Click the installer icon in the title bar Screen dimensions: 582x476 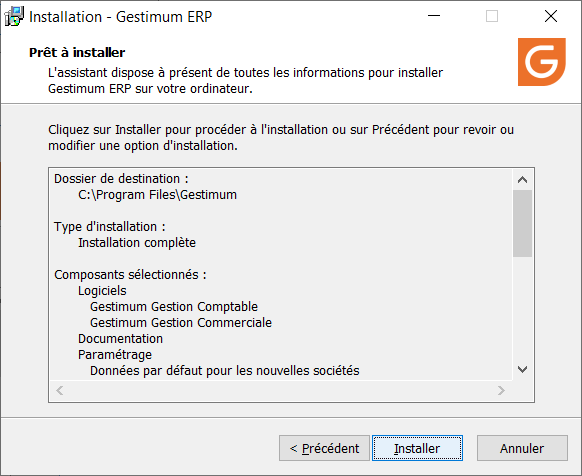click(x=14, y=16)
